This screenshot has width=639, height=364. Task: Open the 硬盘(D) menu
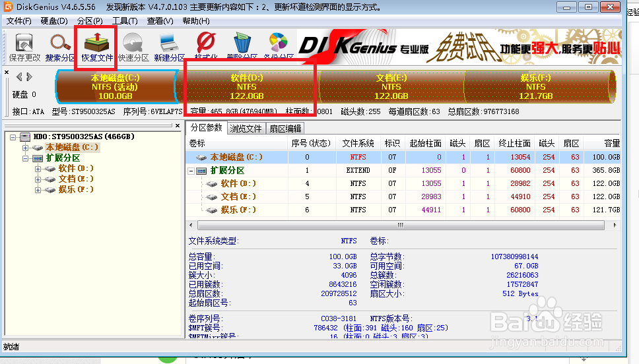54,20
